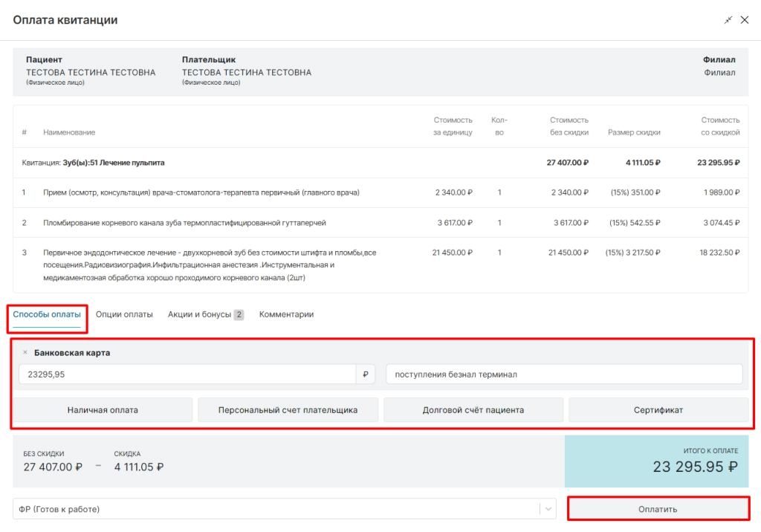Screen dimensions: 761x532
Task: Select Долговой счёт пациента option
Action: coord(473,409)
